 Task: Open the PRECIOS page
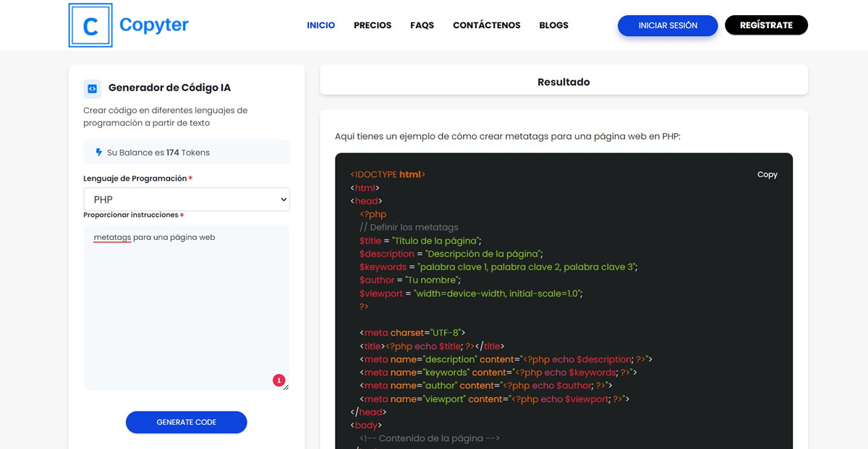(x=373, y=25)
